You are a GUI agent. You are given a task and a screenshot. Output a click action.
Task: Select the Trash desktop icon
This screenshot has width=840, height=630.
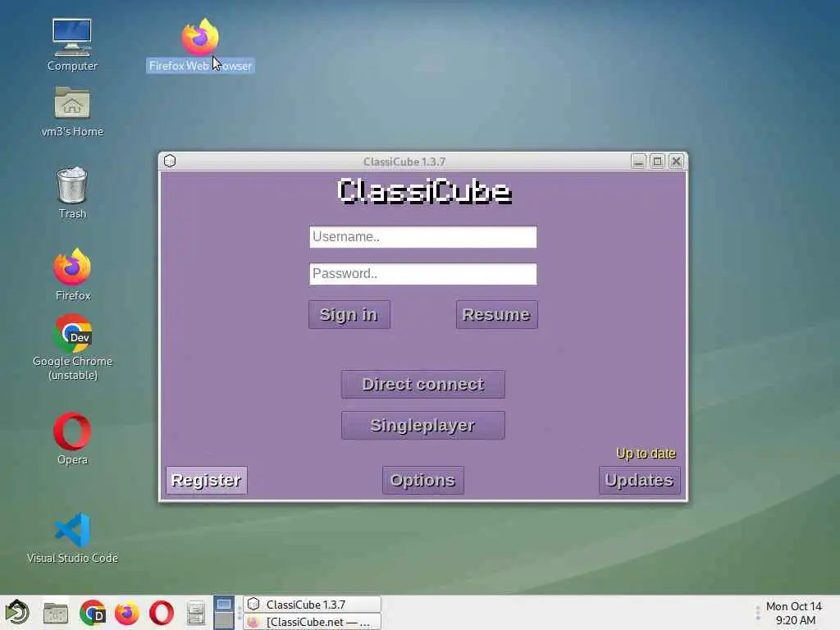72,193
